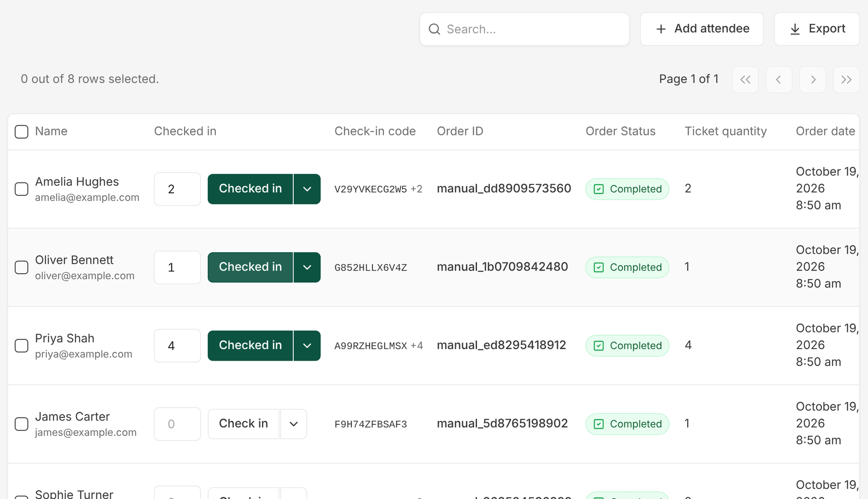Select the Oliver Bennett row checkbox
Screen dimensions: 868x499
tap(22, 268)
